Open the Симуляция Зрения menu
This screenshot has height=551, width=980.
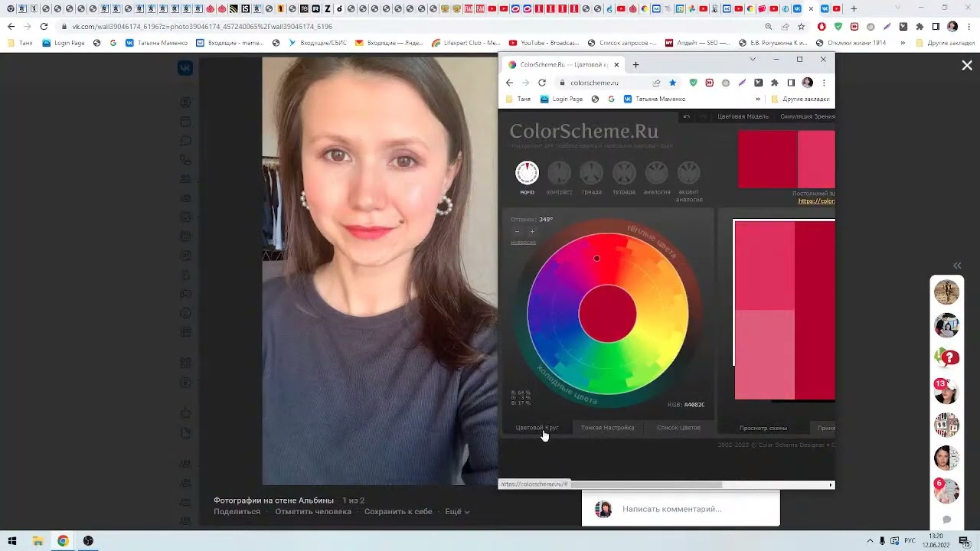click(x=807, y=117)
